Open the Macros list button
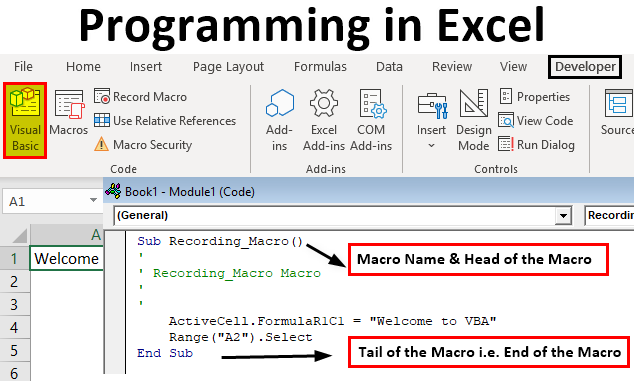 tap(69, 113)
